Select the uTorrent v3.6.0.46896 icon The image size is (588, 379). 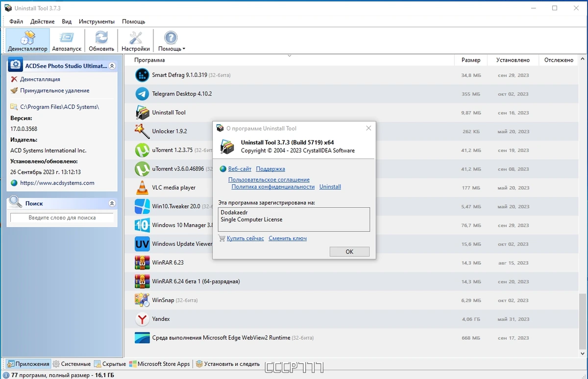pos(142,169)
